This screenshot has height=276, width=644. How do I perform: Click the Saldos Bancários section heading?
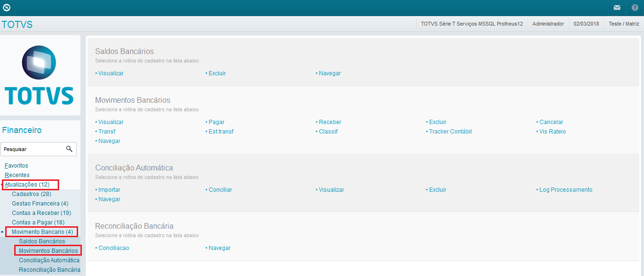tap(124, 52)
